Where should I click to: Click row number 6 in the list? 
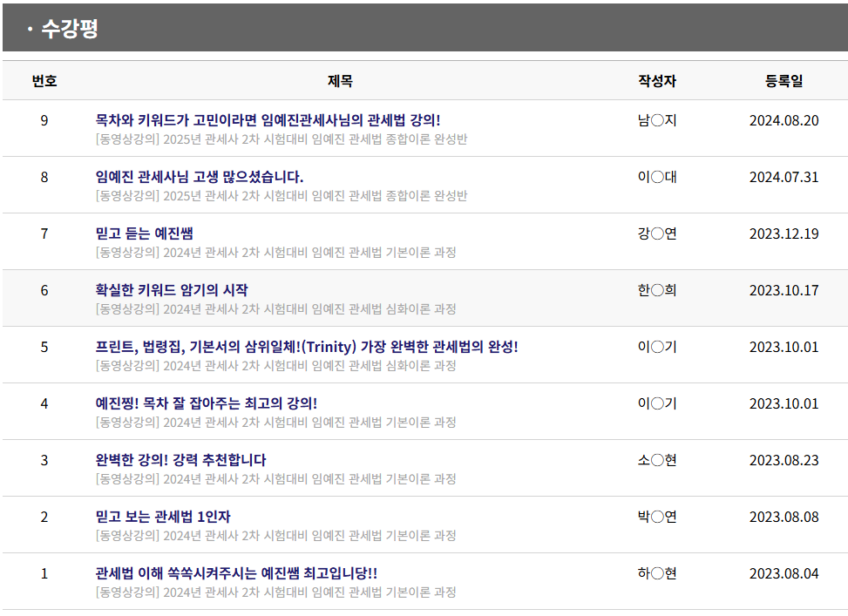[44, 290]
